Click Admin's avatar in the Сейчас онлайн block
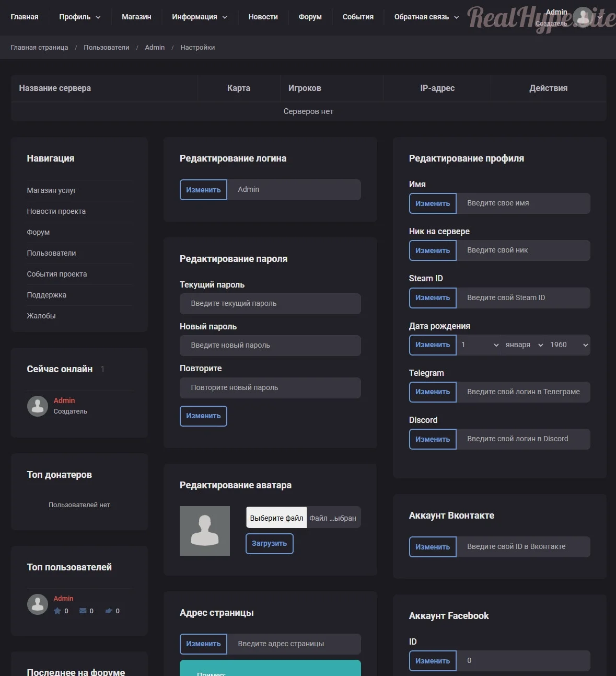616x676 pixels. pos(38,406)
